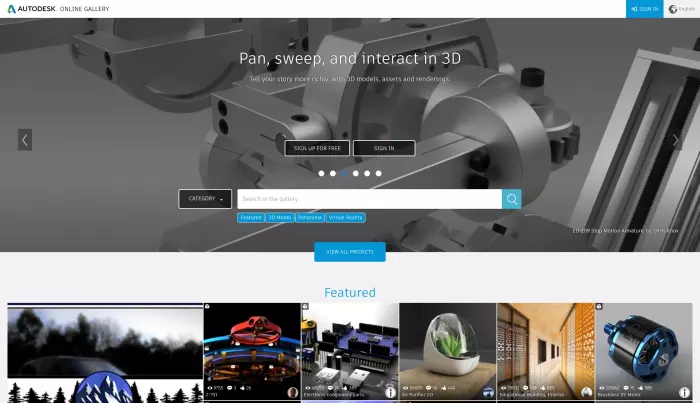Image resolution: width=700 pixels, height=403 pixels.
Task: Filter by the Panorama tag
Action: [310, 218]
